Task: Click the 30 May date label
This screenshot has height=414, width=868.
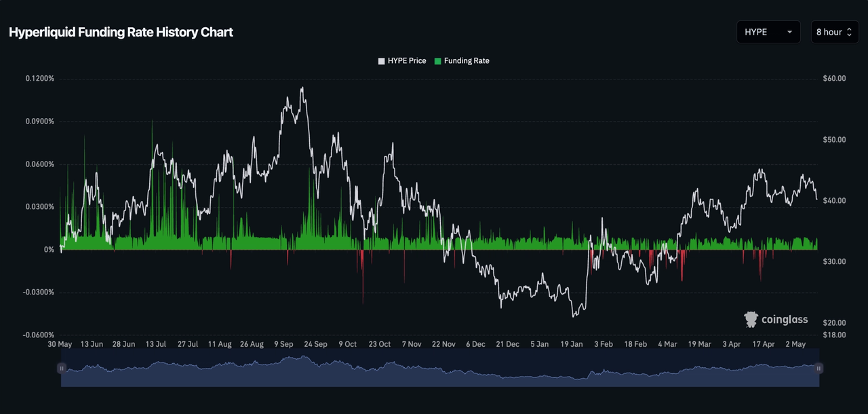Action: tap(60, 345)
